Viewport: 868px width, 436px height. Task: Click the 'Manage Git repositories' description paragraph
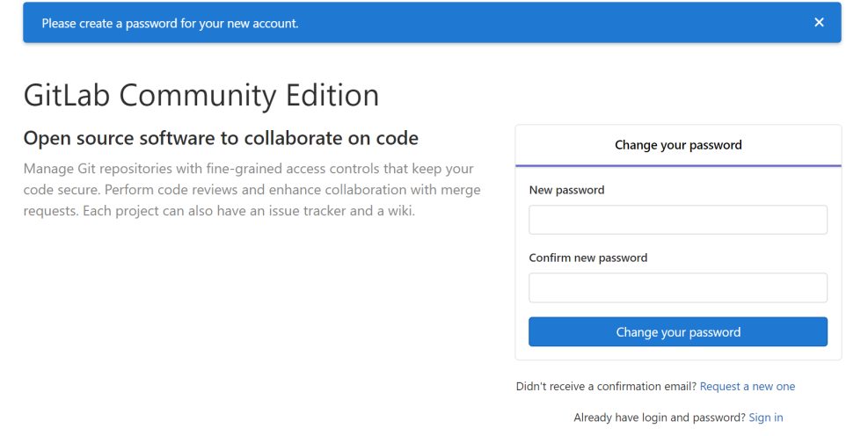[x=252, y=190]
